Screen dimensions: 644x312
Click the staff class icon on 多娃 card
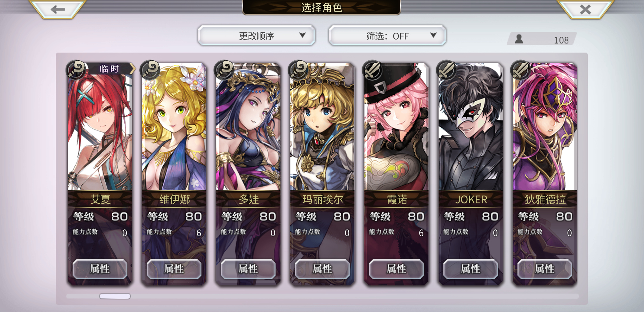click(x=224, y=70)
